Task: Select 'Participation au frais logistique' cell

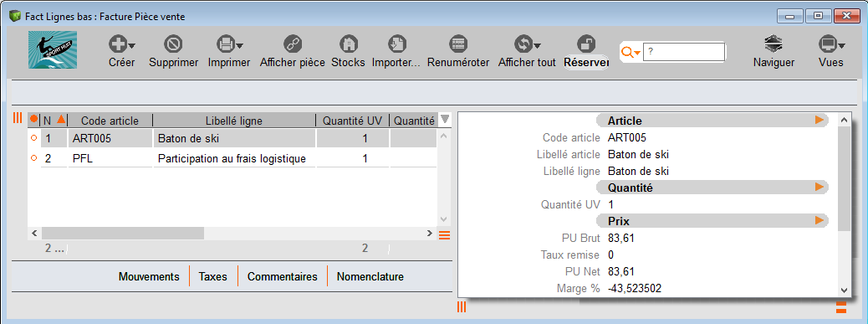Action: (233, 159)
